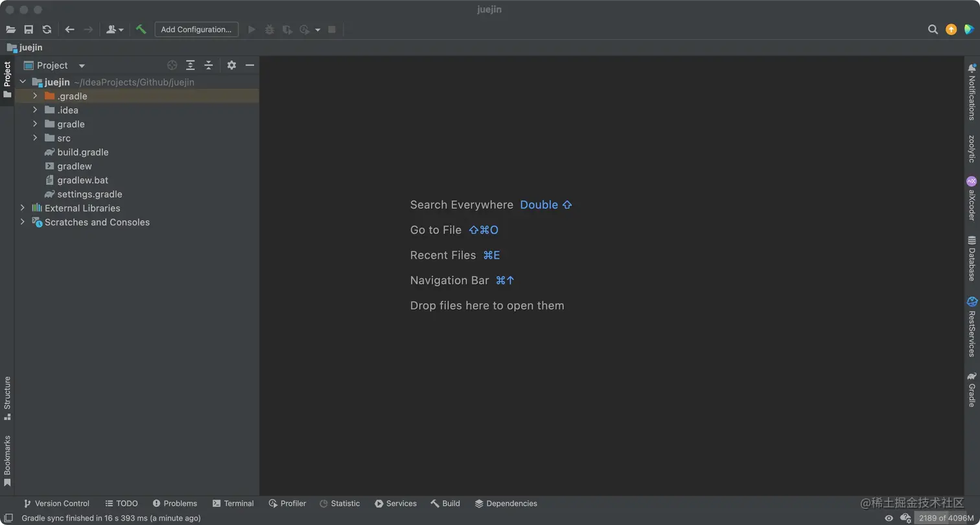Screen dimensions: 980x525
Task: Click the Add Configuration... button
Action: (x=196, y=29)
